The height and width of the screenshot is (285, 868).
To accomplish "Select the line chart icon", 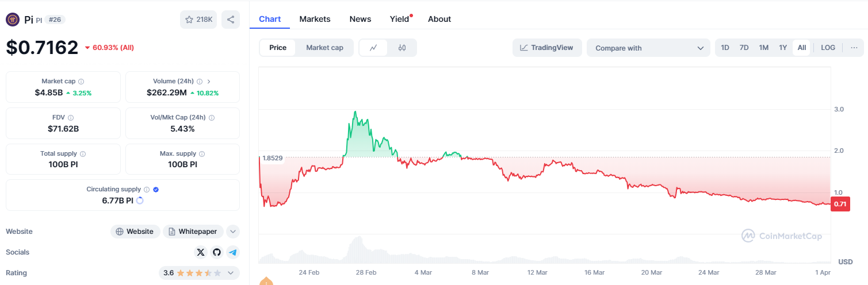I will pyautogui.click(x=373, y=48).
